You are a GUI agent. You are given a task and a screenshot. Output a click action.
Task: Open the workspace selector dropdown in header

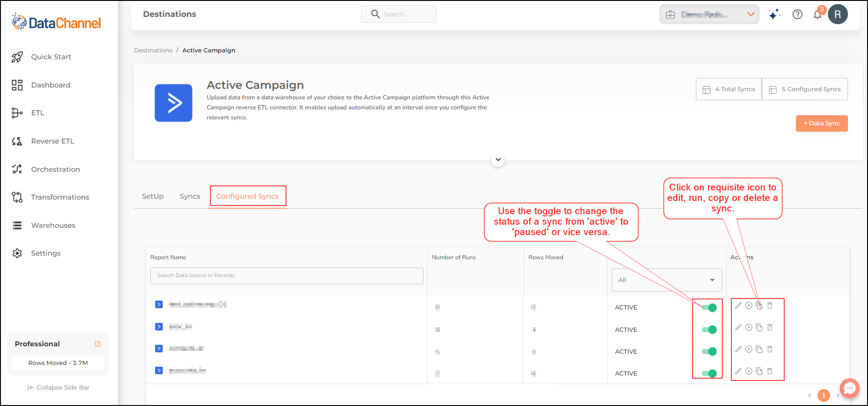click(709, 15)
